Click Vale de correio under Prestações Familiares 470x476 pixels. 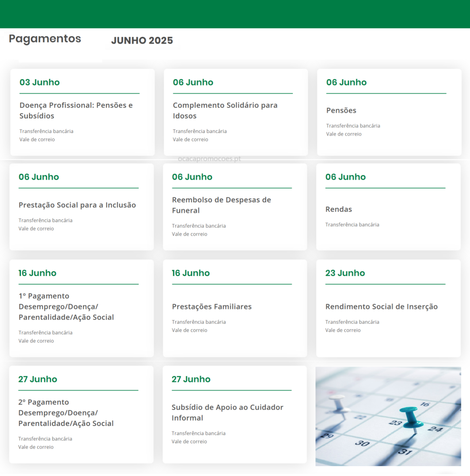pos(189,330)
